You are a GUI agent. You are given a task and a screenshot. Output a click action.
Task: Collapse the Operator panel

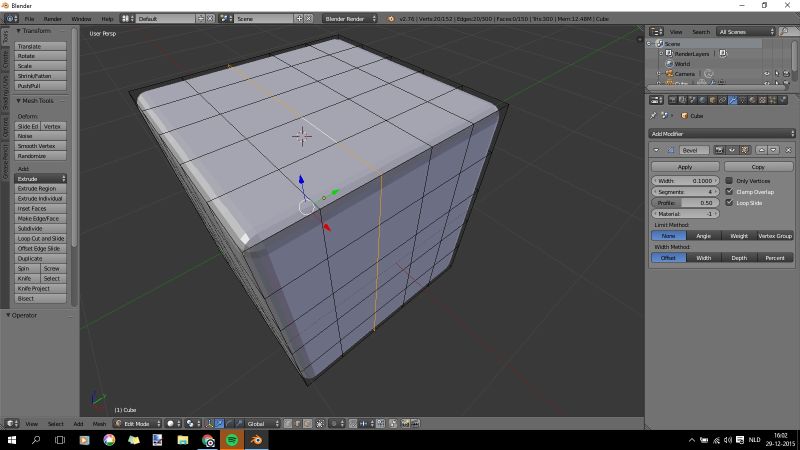click(8, 315)
